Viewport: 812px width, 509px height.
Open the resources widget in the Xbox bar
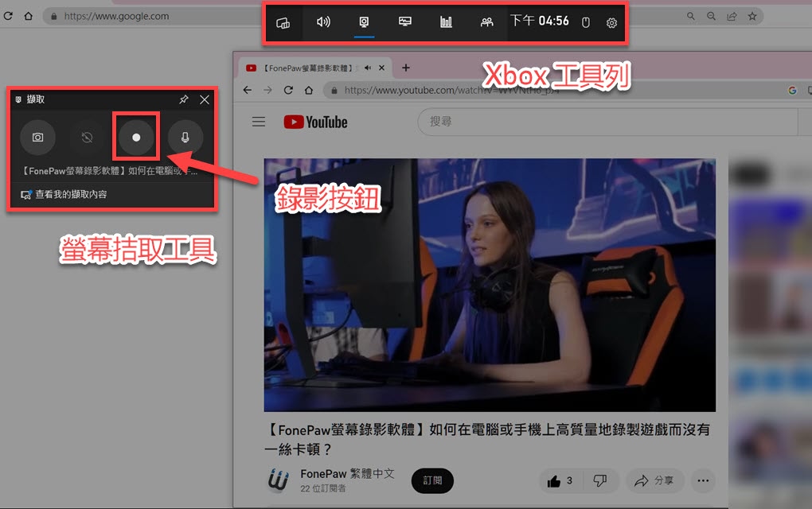pyautogui.click(x=446, y=21)
